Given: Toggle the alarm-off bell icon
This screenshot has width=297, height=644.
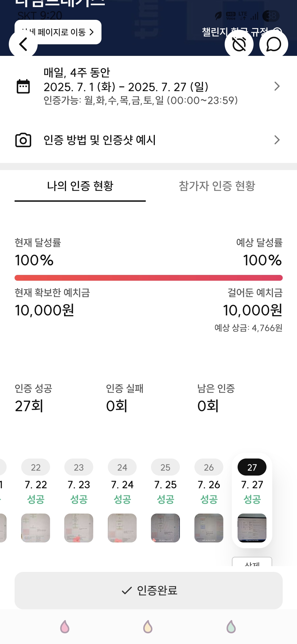Looking at the screenshot, I should pos(239,44).
